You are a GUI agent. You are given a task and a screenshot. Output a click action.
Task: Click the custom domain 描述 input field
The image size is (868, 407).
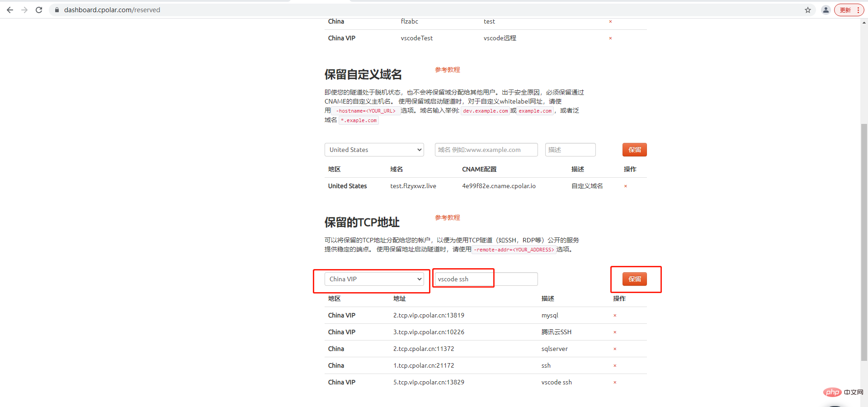[571, 150]
